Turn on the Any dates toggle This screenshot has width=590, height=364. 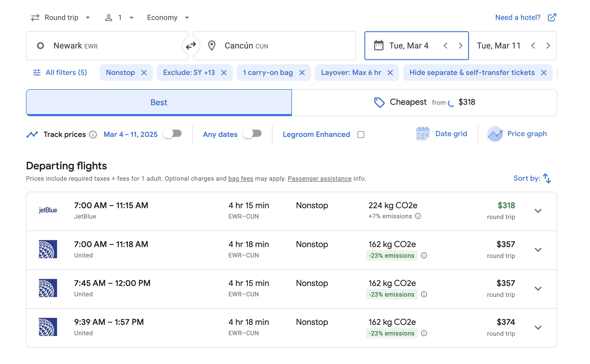253,134
